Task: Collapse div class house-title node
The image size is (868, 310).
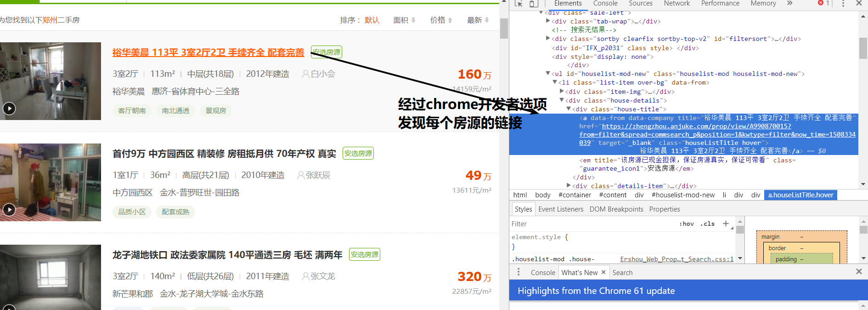Action: [x=569, y=109]
